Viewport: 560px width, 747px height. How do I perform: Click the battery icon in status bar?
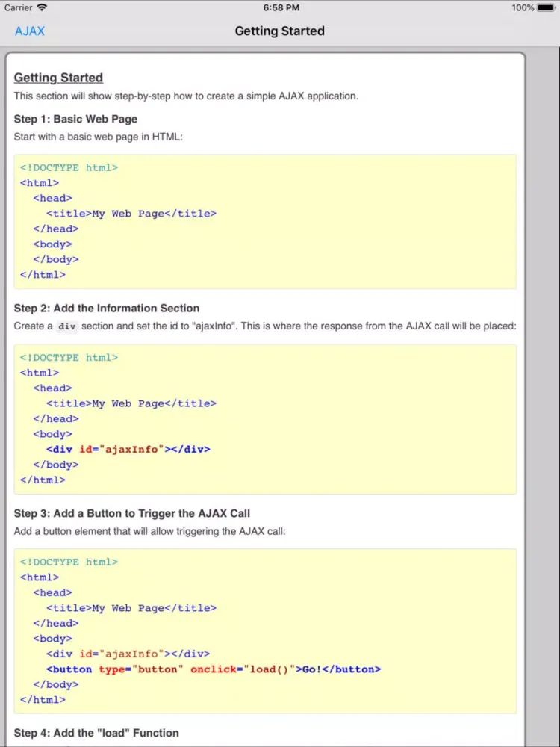pos(547,7)
